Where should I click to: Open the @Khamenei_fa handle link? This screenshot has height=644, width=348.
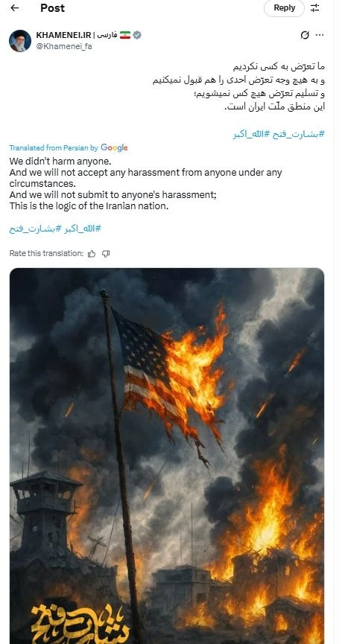coord(64,46)
